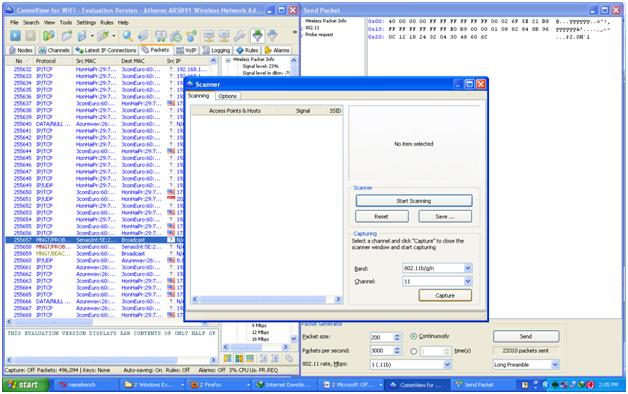Click the Packet size input field
This screenshot has width=628, height=394.
point(381,337)
